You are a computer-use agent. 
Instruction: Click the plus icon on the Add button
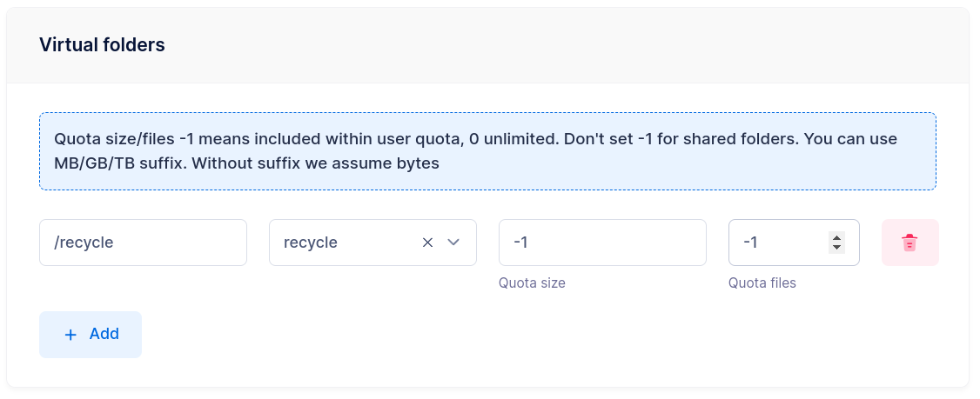coord(70,335)
